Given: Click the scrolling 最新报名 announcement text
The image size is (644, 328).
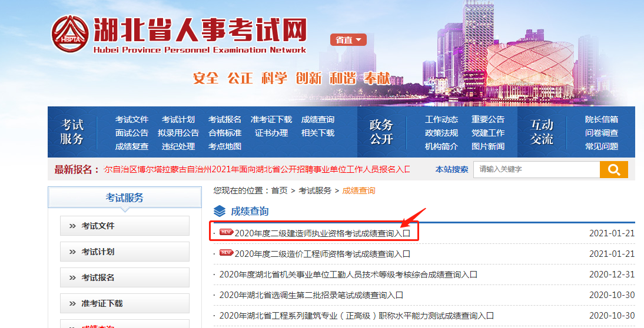Looking at the screenshot, I should [x=257, y=169].
